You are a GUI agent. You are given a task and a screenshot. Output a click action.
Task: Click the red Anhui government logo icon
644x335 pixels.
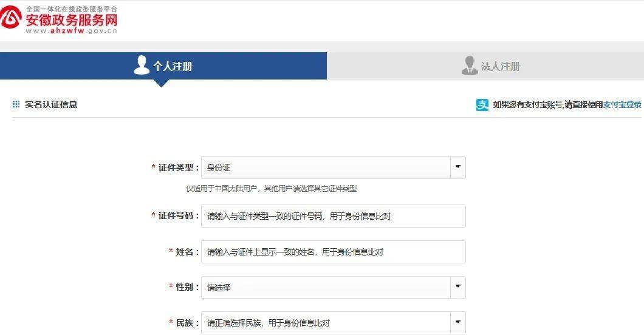click(x=10, y=17)
